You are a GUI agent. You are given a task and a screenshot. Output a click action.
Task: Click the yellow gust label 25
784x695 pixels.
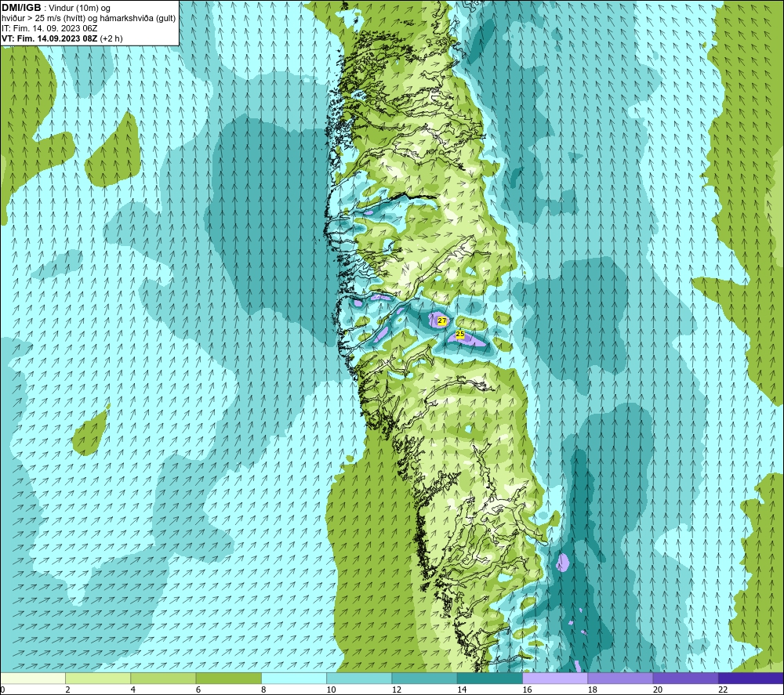click(460, 334)
